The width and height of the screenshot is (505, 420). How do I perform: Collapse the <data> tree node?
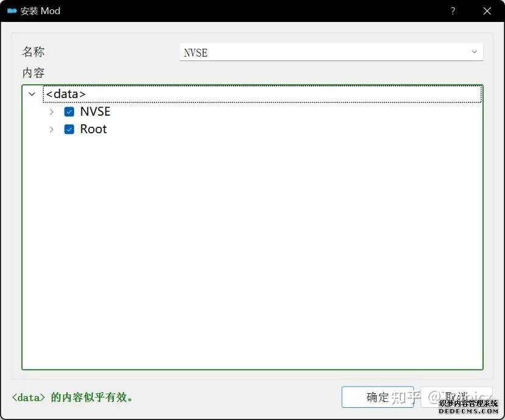click(x=32, y=94)
